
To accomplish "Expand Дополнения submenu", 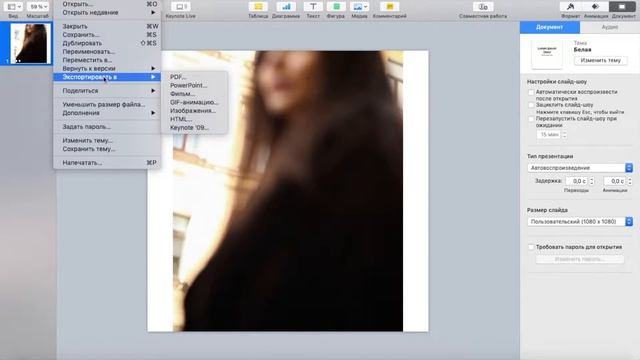I will (107, 113).
